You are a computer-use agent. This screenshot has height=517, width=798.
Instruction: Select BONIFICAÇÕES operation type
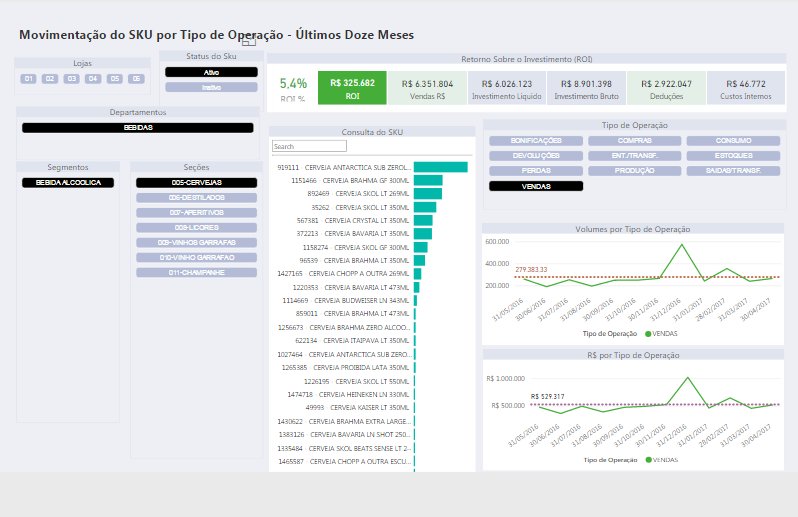[x=536, y=140]
